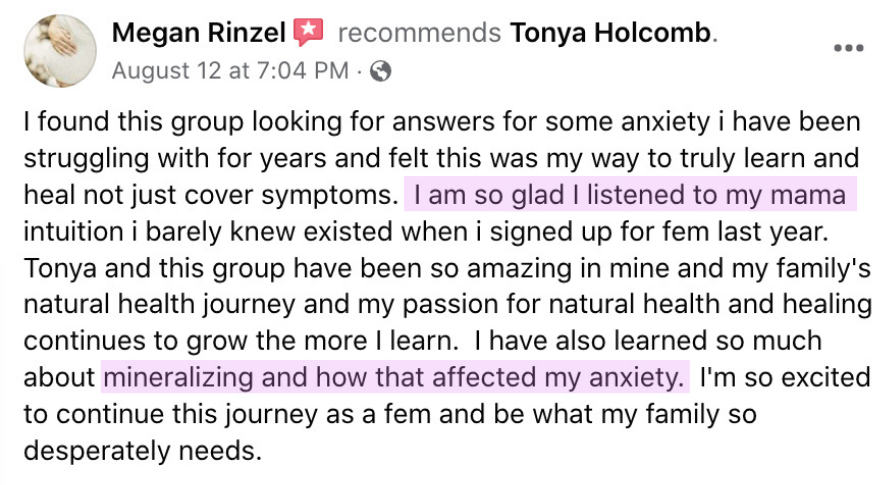This screenshot has height=485, width=891.
Task: Click the line starting "Tonya and this group"
Action: tap(440, 267)
